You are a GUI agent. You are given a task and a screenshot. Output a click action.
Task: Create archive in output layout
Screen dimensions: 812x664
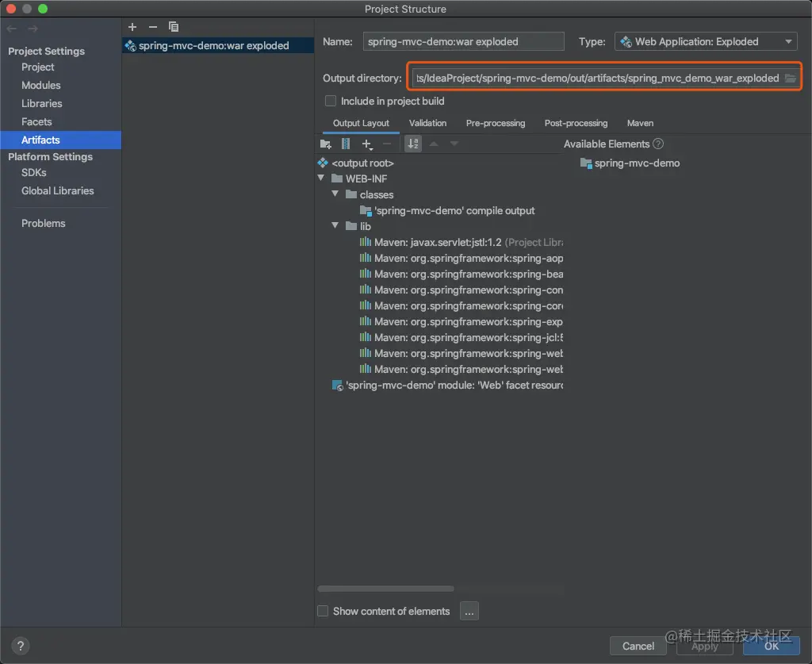346,144
